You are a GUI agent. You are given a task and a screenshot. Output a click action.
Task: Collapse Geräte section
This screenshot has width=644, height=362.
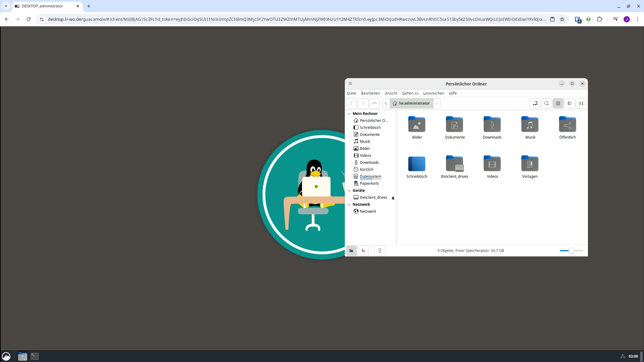point(349,190)
